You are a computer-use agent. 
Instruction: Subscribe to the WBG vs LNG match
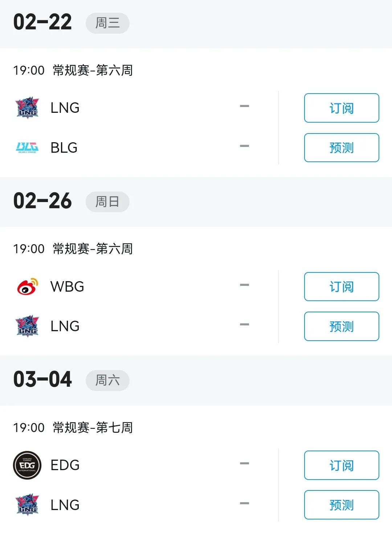pyautogui.click(x=341, y=287)
